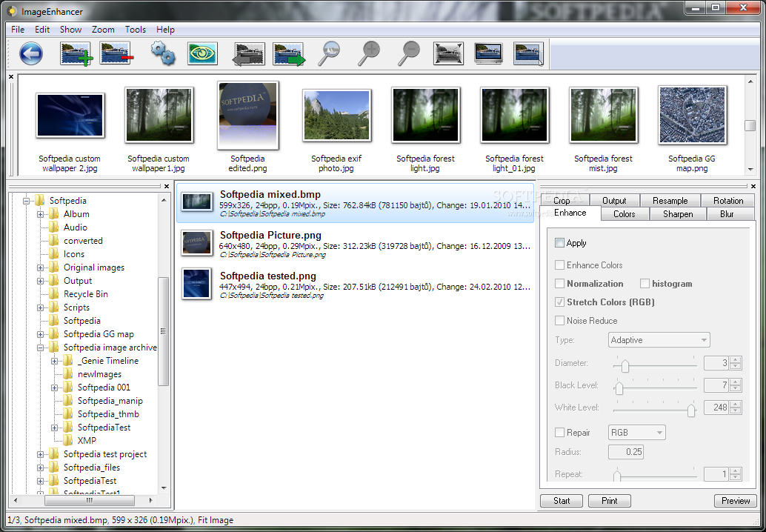Click the Diameter slider handle
Screen dimensions: 766x532
point(625,366)
